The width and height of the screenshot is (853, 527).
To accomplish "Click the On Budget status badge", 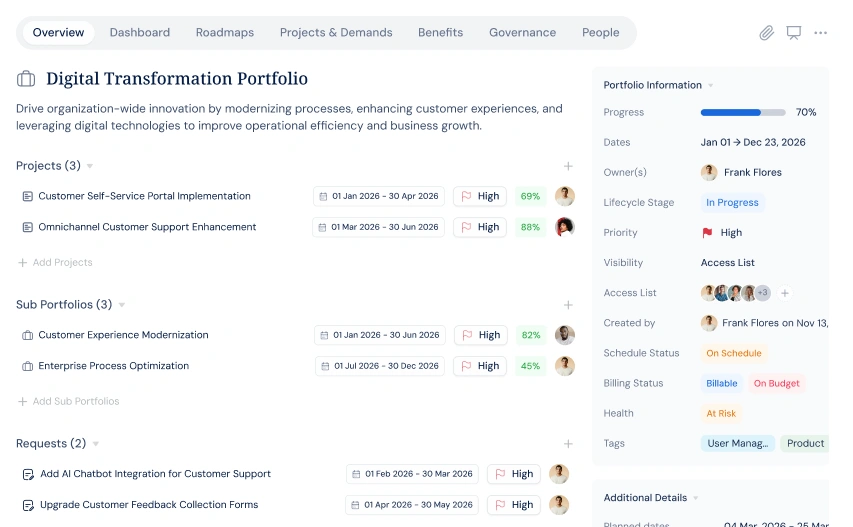I will pos(776,383).
